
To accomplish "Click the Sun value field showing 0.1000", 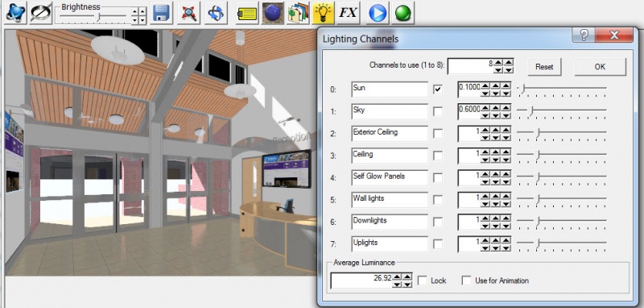I will coord(469,89).
